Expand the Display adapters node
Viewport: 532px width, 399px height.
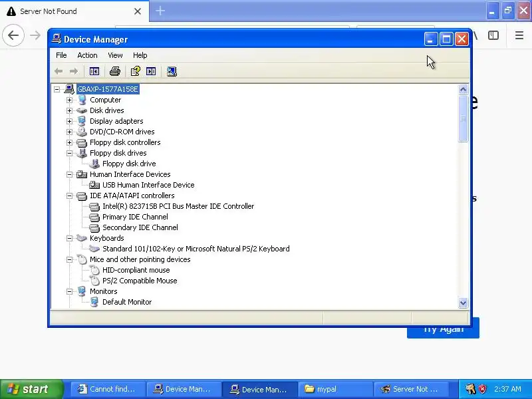click(x=69, y=121)
